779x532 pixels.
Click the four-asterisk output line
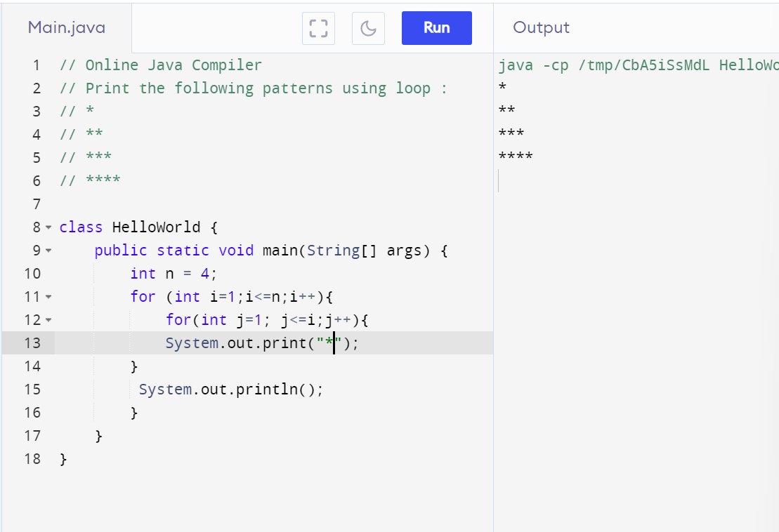pyautogui.click(x=516, y=157)
